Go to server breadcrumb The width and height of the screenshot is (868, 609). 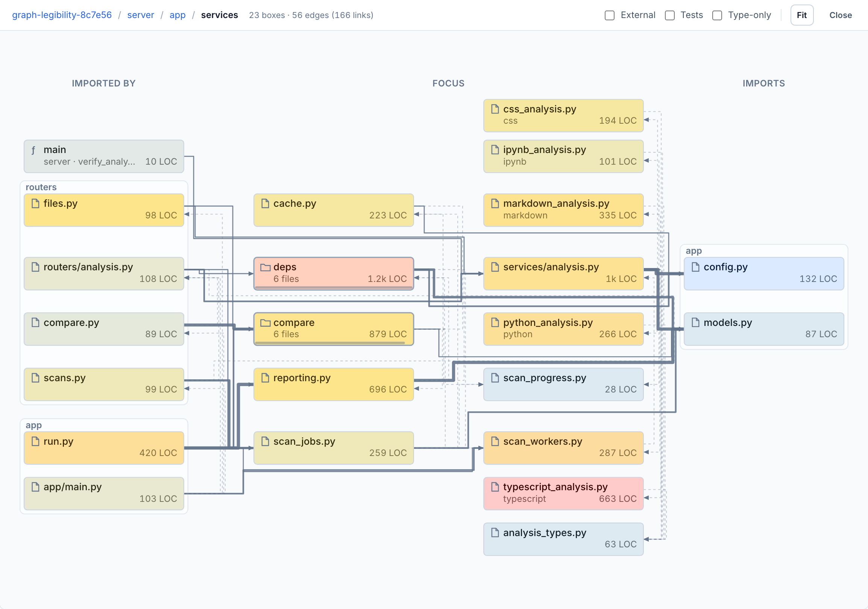[x=141, y=15]
